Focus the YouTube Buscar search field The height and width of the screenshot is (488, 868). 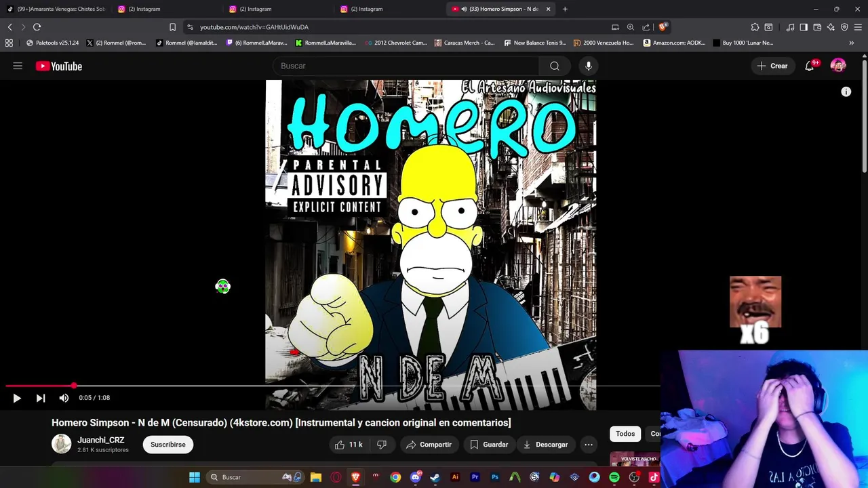tap(406, 66)
